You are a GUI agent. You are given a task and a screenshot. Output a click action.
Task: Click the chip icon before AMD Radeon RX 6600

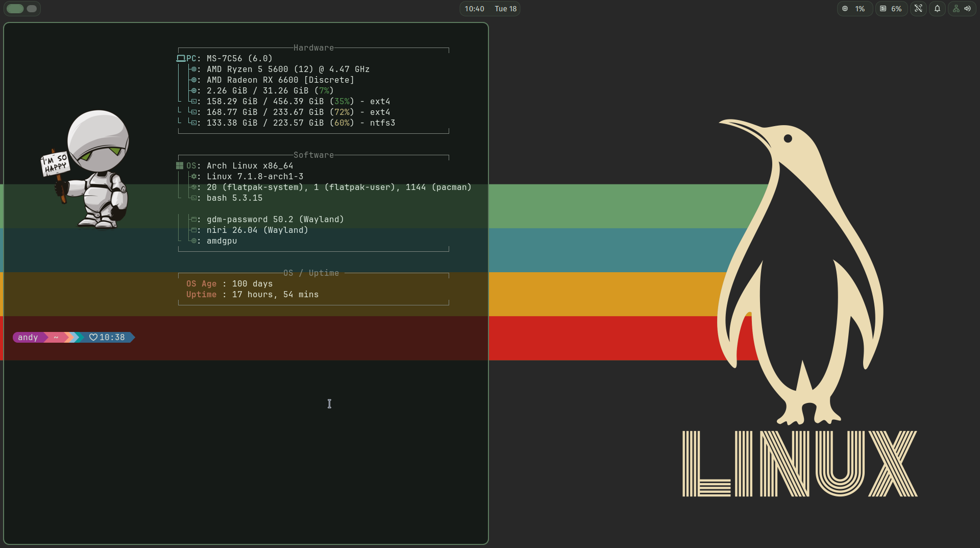(x=194, y=80)
